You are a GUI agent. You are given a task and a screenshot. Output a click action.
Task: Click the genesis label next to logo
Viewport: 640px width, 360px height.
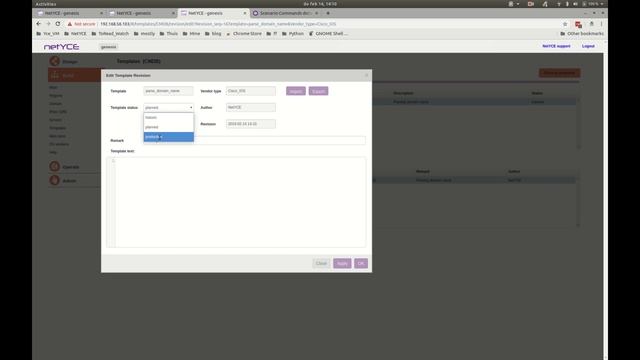click(109, 47)
